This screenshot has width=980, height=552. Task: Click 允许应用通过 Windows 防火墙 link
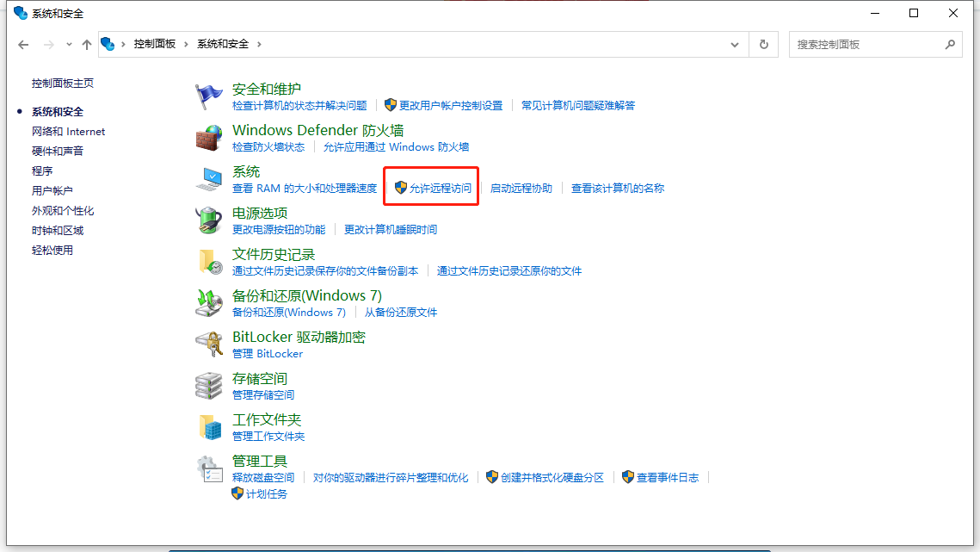point(396,147)
